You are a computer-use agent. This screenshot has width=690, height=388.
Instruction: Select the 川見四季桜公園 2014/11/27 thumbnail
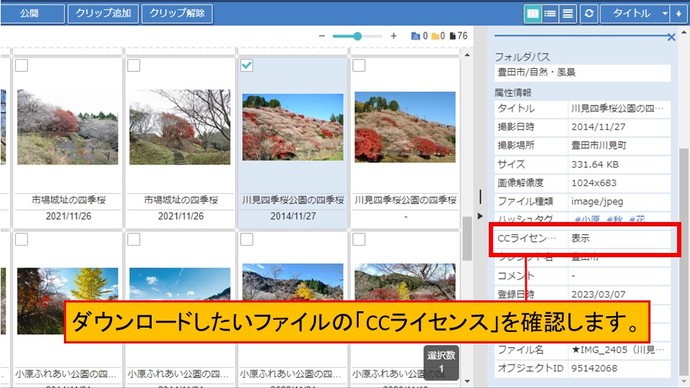pyautogui.click(x=293, y=127)
